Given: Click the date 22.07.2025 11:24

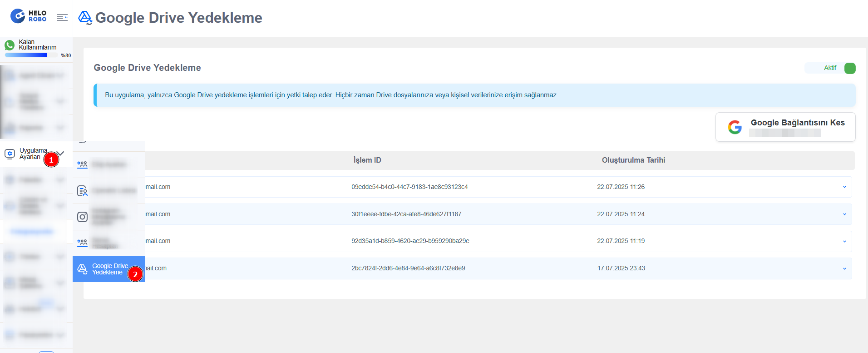Looking at the screenshot, I should 621,214.
